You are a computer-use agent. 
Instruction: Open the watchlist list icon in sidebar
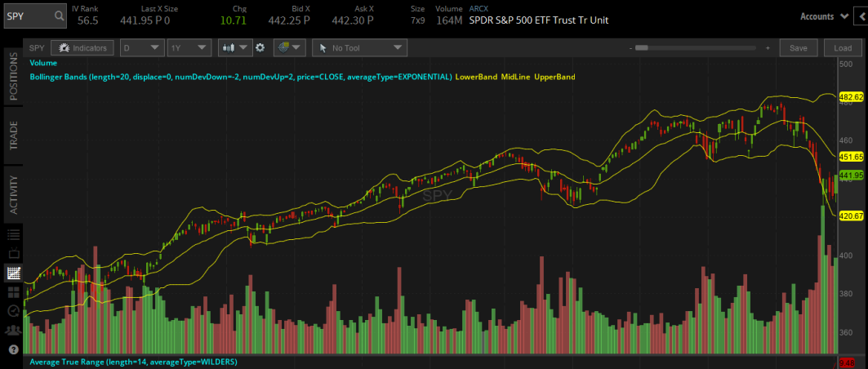coord(13,234)
